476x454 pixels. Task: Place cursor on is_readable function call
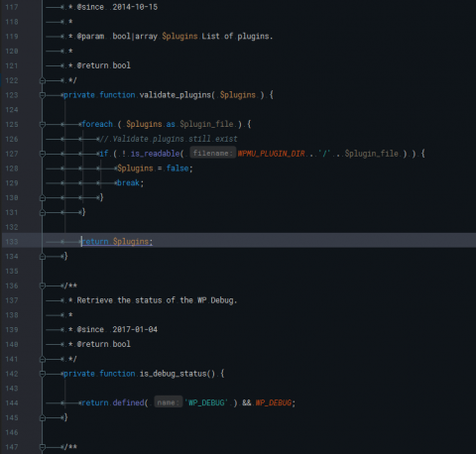(155, 154)
